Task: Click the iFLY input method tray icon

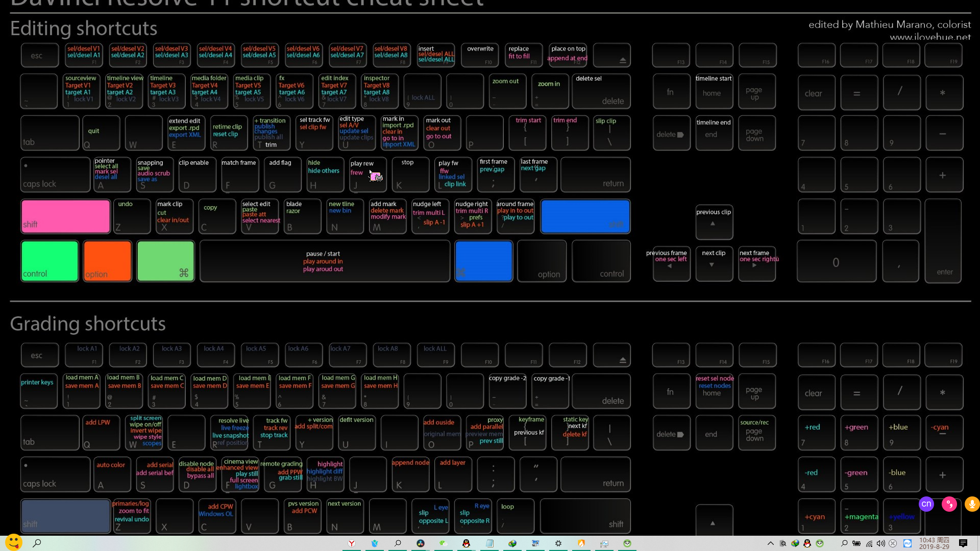Action: pos(908,543)
